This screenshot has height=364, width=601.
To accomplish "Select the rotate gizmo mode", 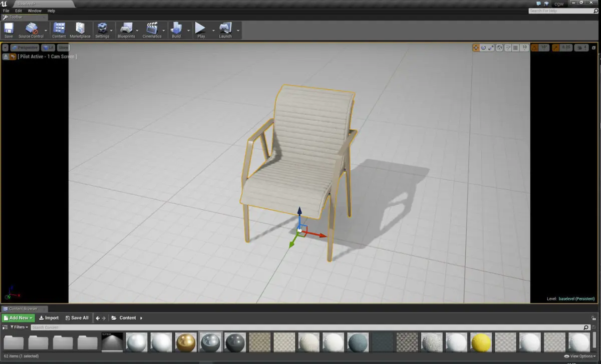I will pyautogui.click(x=484, y=48).
